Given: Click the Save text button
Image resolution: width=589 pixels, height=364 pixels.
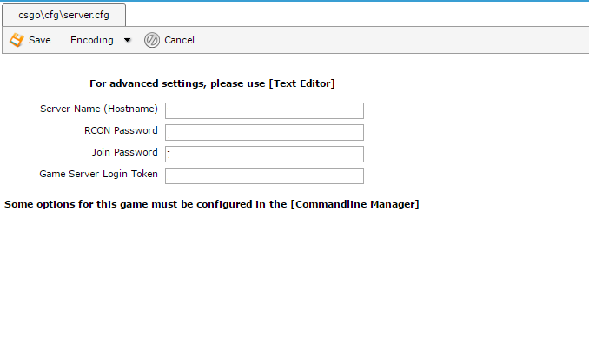Looking at the screenshot, I should point(40,40).
